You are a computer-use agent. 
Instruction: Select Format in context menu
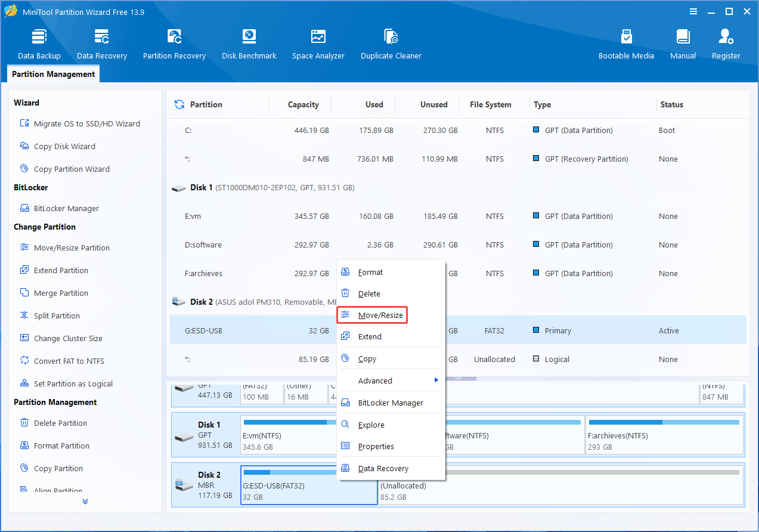tap(391, 273)
